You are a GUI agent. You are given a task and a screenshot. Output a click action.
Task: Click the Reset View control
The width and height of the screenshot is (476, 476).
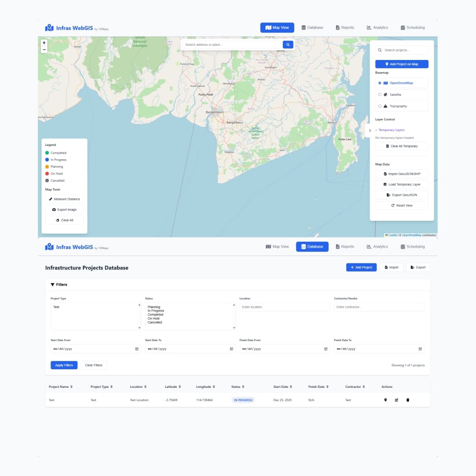click(x=402, y=205)
